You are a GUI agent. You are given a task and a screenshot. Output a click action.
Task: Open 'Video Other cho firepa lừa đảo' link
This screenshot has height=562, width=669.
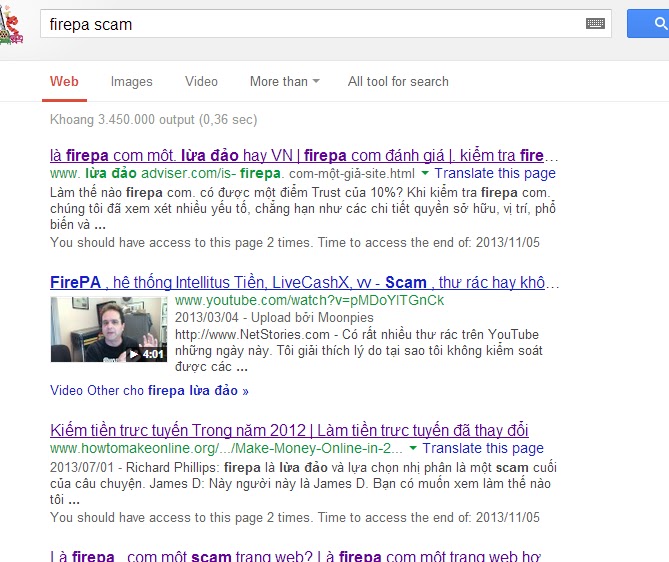[x=149, y=390]
